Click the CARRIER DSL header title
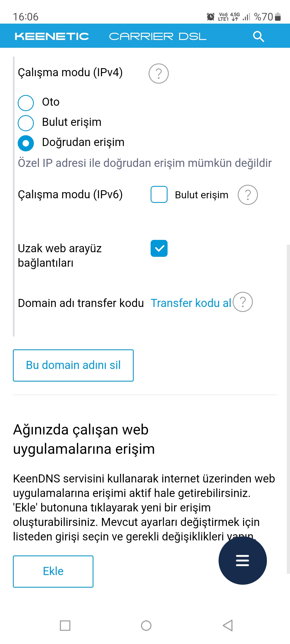Screen dimensions: 290x644 (158, 36)
